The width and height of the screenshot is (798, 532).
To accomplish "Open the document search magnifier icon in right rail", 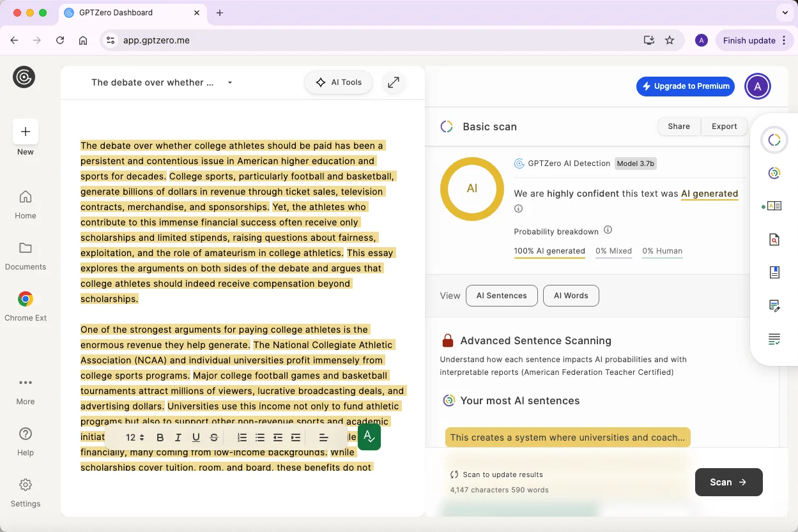I will pos(774,239).
